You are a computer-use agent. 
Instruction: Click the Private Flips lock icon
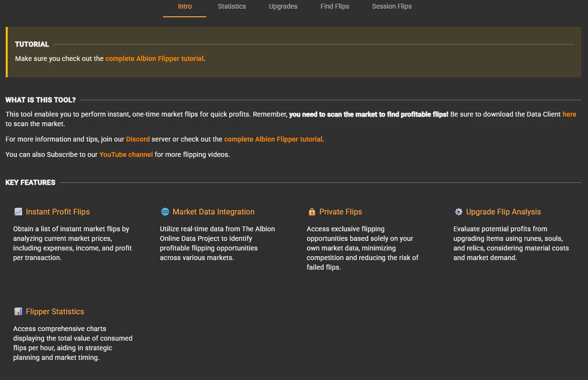coord(312,212)
